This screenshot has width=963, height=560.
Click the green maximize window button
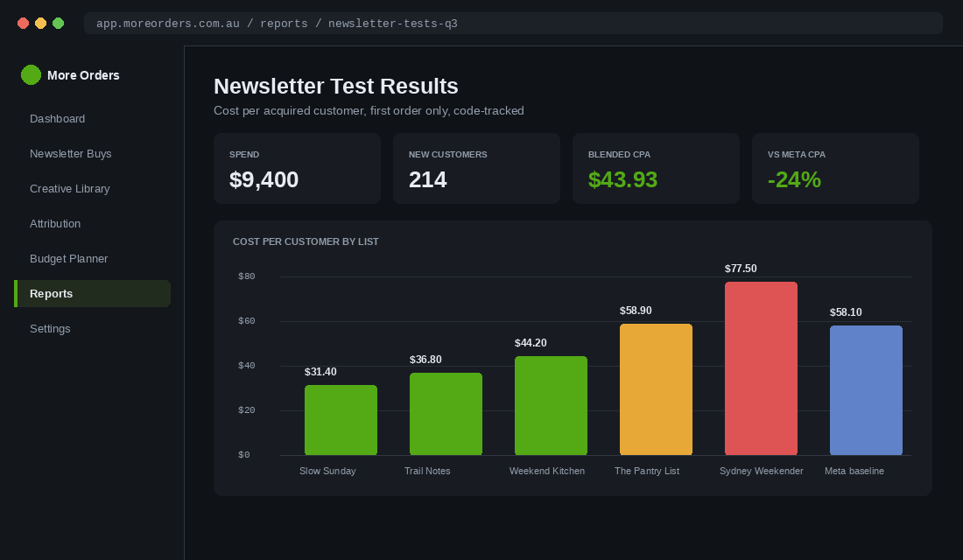(59, 24)
